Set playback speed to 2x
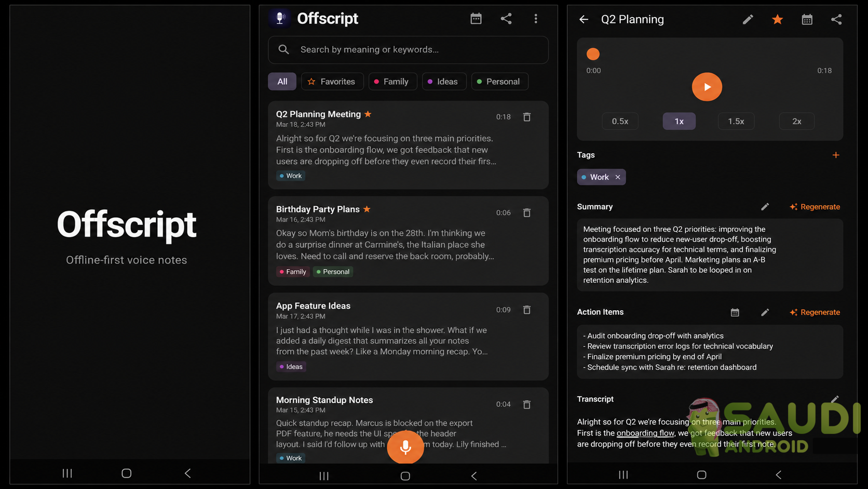Viewport: 868px width, 489px height. click(796, 121)
